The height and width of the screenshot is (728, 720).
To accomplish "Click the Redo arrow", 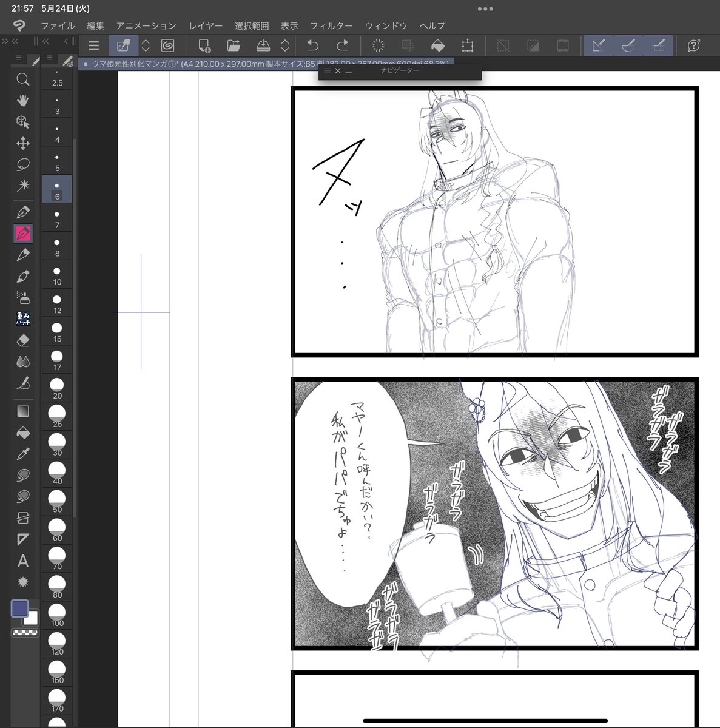I will (x=342, y=45).
